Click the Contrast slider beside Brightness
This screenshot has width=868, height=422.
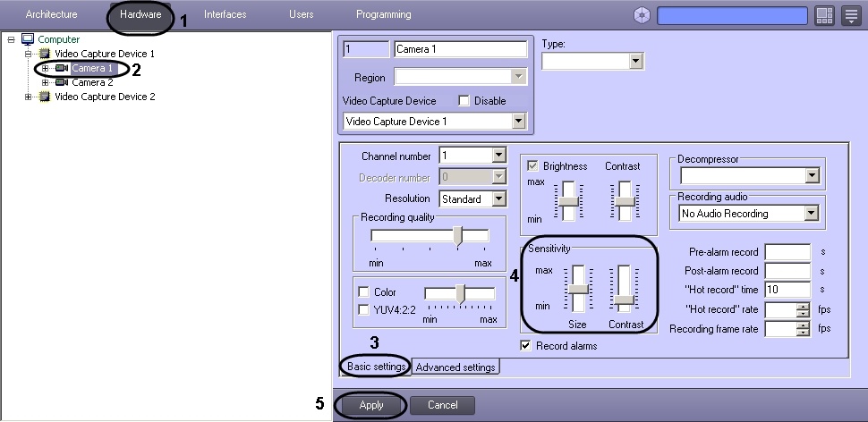pos(625,201)
